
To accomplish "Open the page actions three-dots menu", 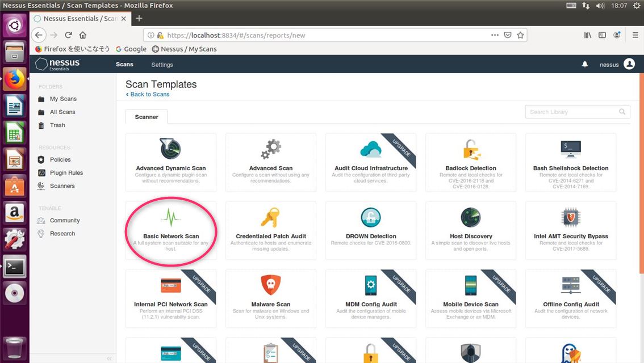I will click(x=495, y=35).
